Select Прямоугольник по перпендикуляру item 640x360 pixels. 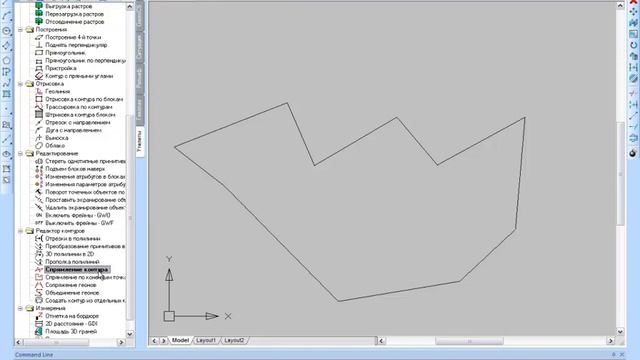[x=85, y=60]
